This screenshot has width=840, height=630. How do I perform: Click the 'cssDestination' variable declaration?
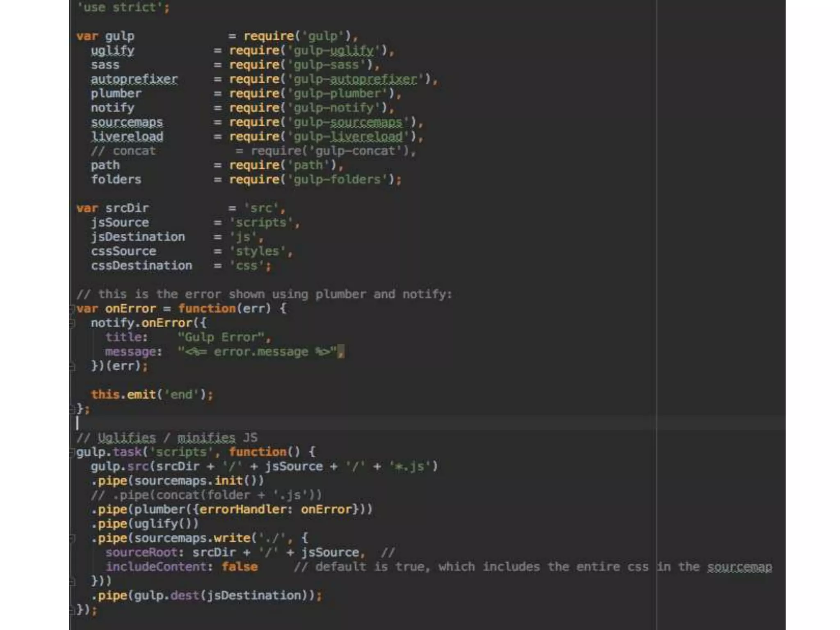[x=142, y=266]
